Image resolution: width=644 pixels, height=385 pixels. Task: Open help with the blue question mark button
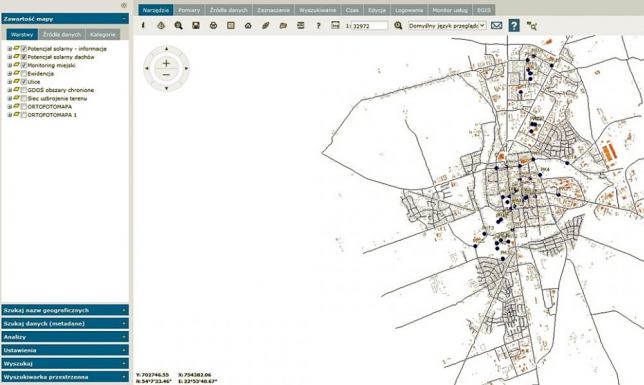point(514,25)
